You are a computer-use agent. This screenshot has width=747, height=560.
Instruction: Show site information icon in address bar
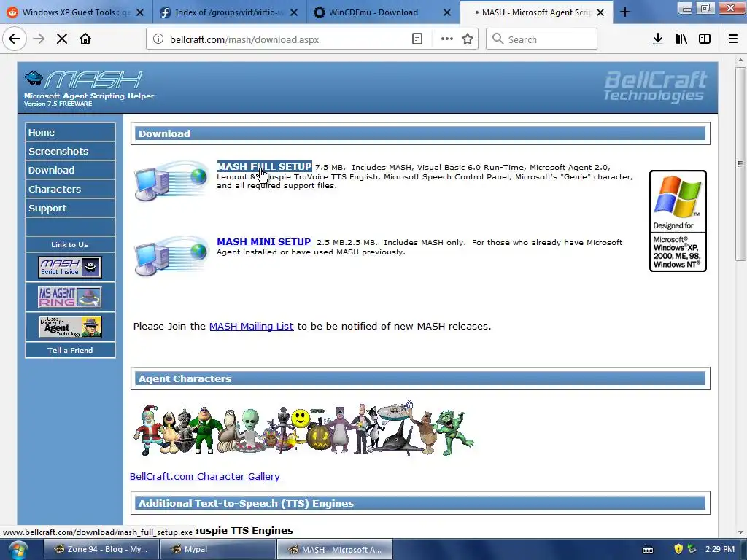pyautogui.click(x=158, y=39)
